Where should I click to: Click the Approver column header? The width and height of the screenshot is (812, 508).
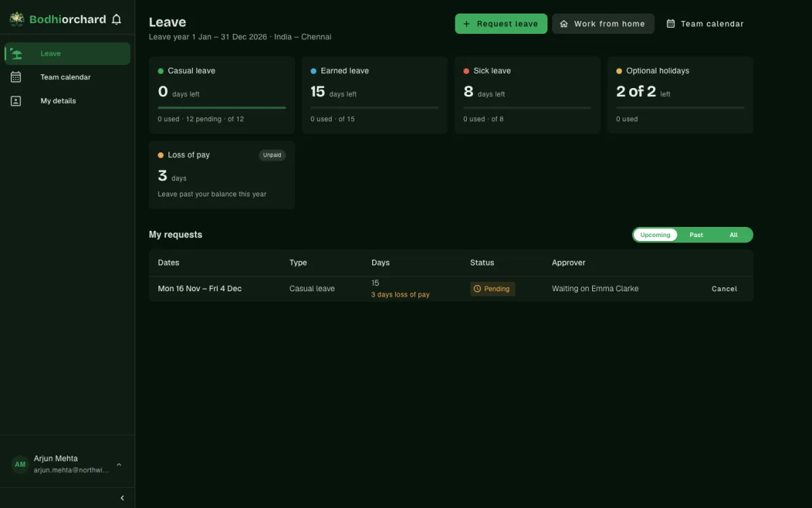point(569,263)
